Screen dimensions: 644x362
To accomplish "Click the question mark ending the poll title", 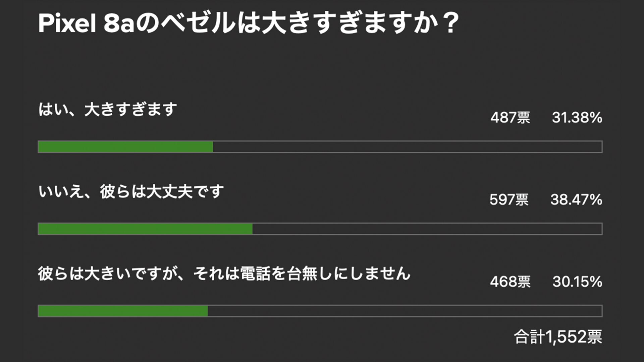I will point(450,24).
